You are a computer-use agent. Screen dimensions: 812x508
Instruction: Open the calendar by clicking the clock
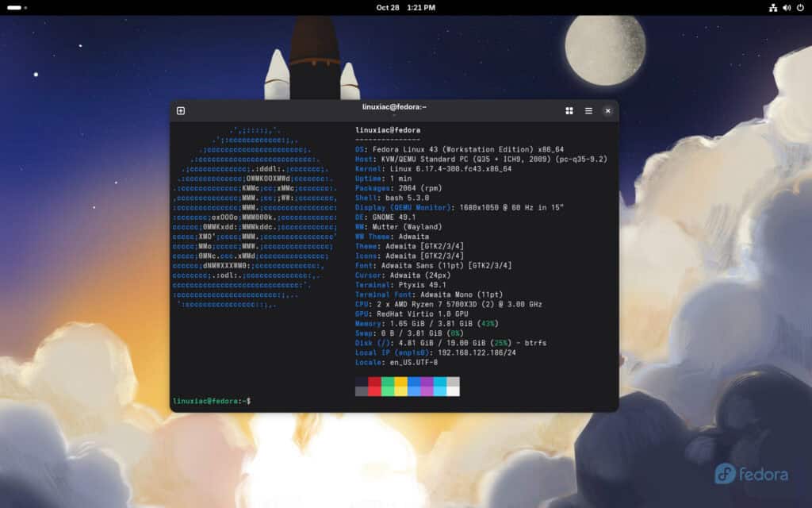point(406,7)
